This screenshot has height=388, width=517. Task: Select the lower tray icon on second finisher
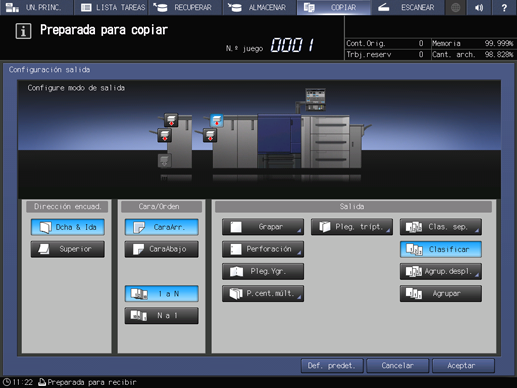pos(210,136)
